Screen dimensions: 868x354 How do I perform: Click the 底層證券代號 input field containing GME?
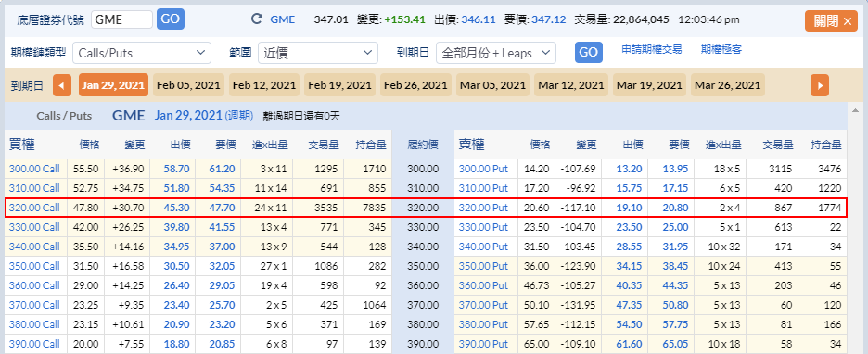[x=121, y=19]
